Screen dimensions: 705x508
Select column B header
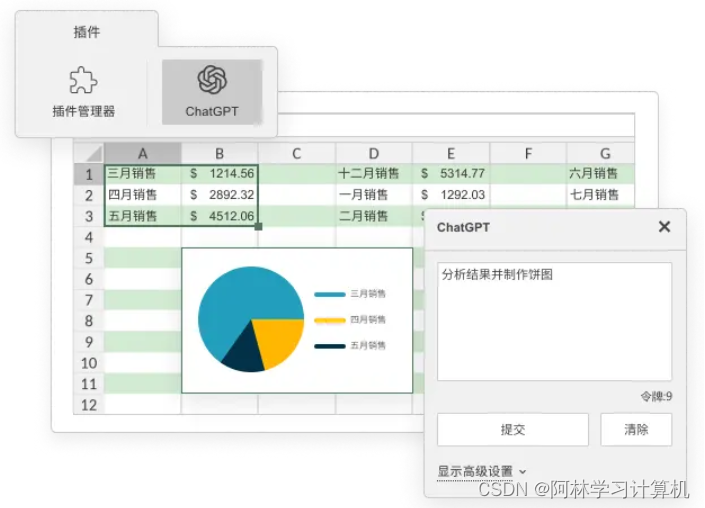219,153
